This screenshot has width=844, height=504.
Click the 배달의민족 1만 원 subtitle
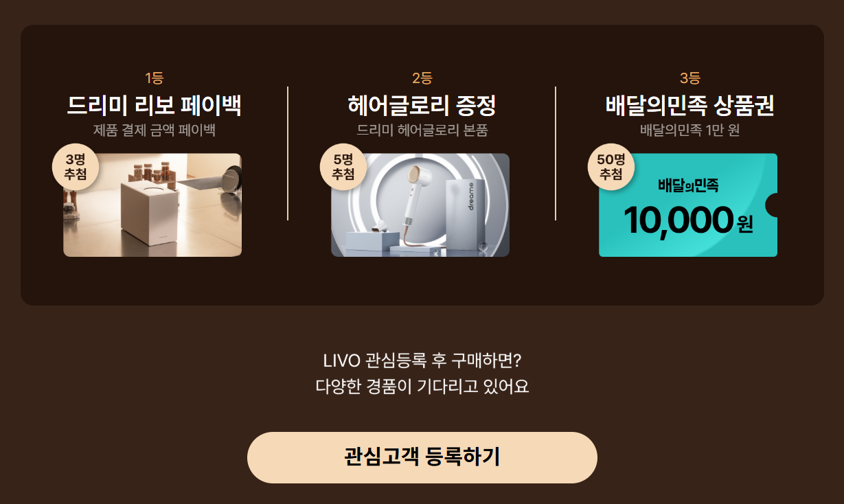pyautogui.click(x=689, y=130)
